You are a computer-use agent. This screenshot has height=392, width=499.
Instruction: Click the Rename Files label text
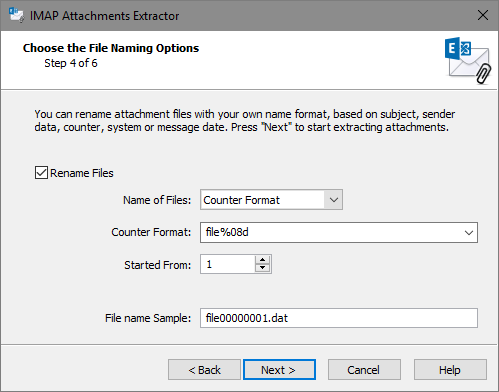point(82,173)
